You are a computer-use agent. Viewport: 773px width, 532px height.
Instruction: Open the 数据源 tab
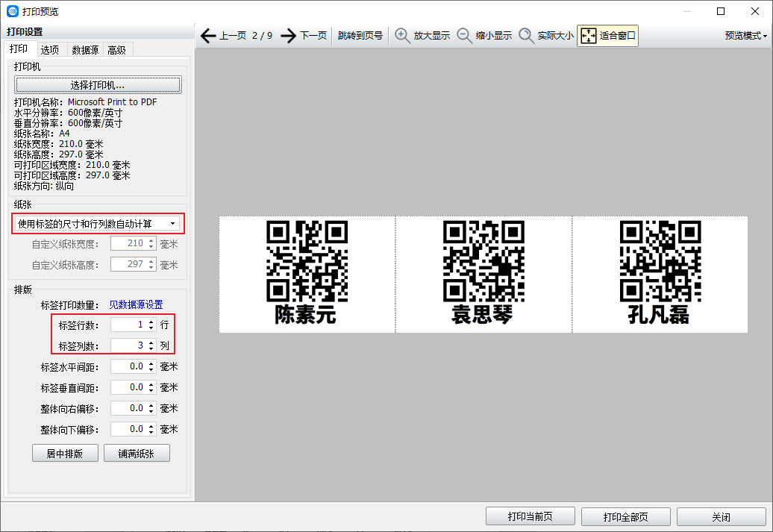coord(85,50)
